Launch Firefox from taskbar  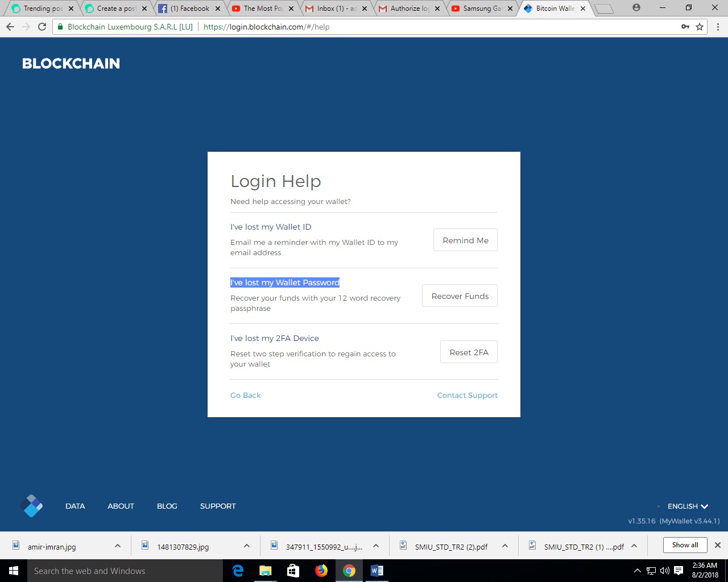click(x=321, y=571)
